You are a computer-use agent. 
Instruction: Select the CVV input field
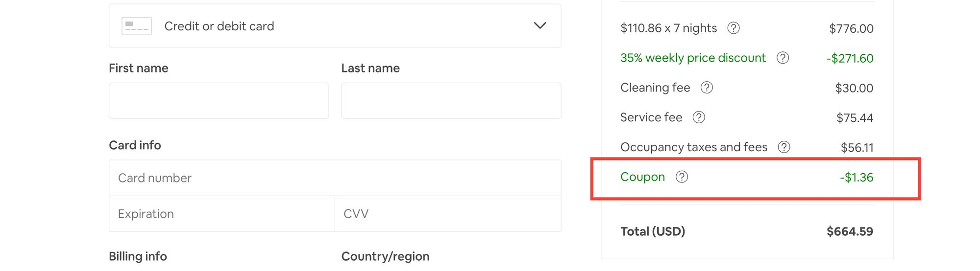point(448,214)
